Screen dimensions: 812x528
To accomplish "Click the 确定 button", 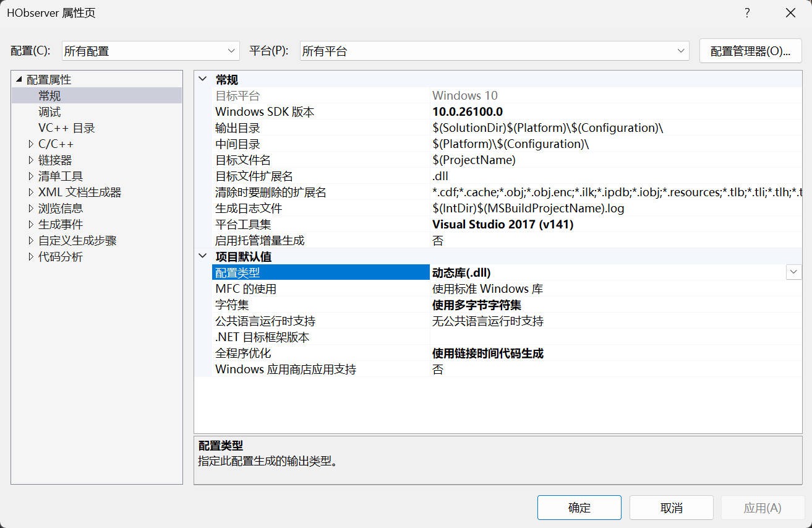I will pyautogui.click(x=579, y=508).
